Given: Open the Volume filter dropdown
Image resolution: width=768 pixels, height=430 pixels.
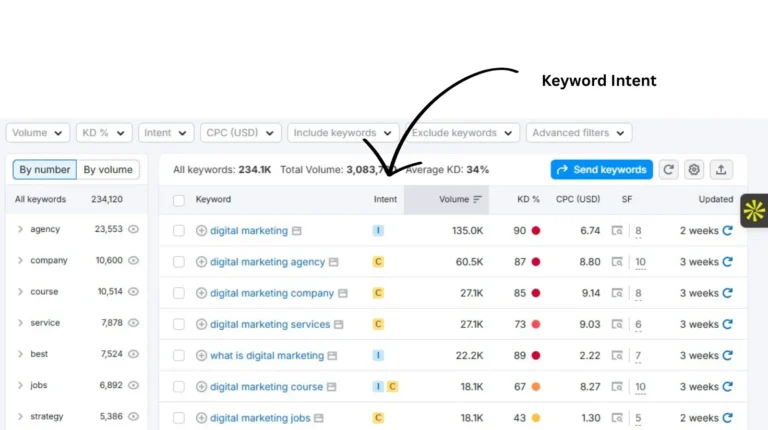Looking at the screenshot, I should click(38, 133).
